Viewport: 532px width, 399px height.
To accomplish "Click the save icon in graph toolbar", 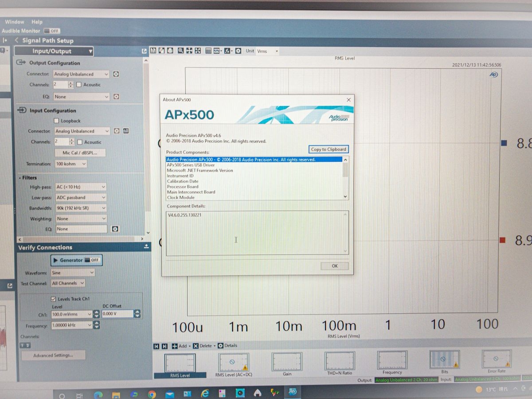I will (153, 51).
